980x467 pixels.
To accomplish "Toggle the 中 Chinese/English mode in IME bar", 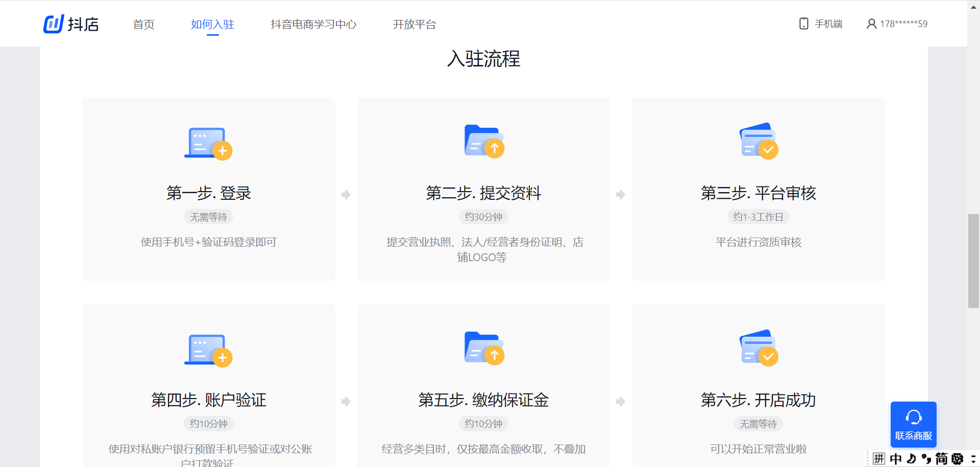I will 896,458.
